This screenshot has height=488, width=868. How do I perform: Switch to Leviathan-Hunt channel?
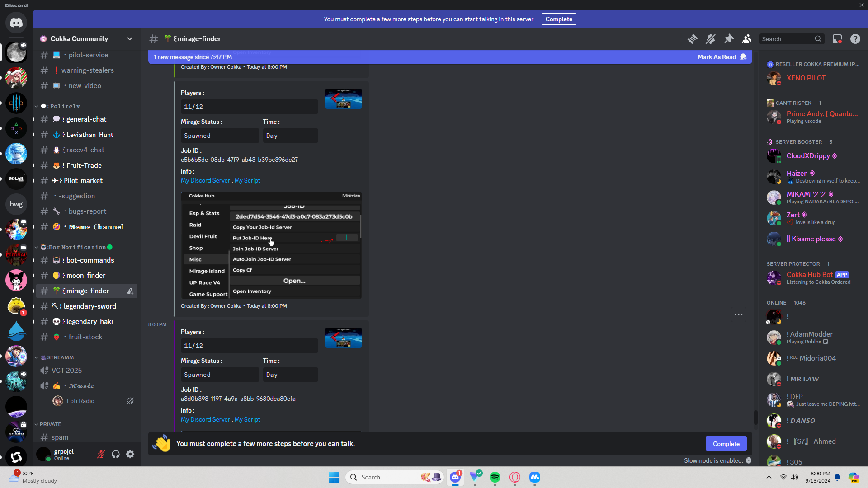tap(87, 135)
